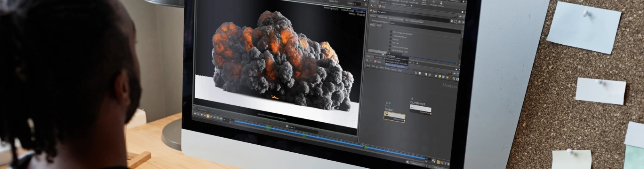Viewport: 644px width, 169px height.
Task: Open the Layout menu in network editor
Action: (393, 69)
